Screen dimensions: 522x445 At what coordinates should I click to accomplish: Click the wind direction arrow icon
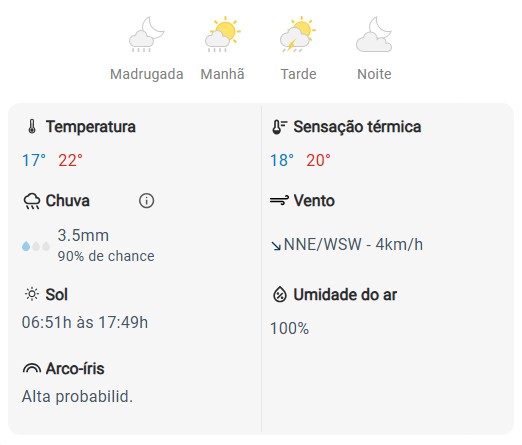point(276,246)
